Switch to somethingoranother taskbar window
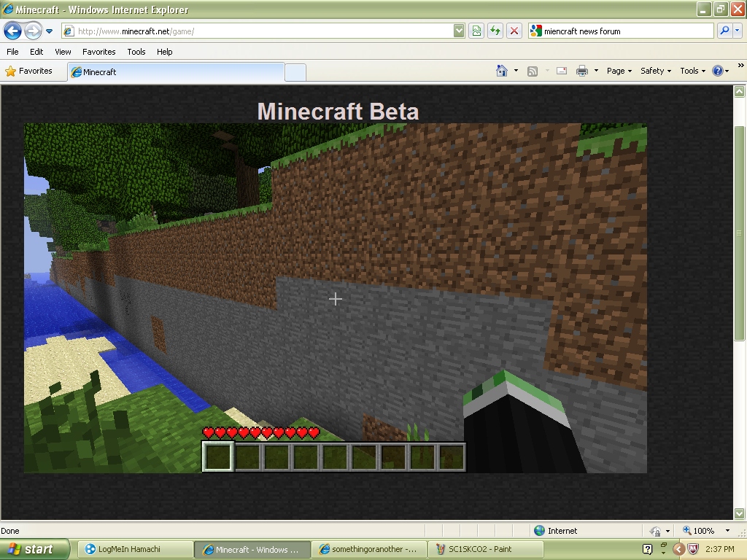The height and width of the screenshot is (560, 747). (x=369, y=549)
